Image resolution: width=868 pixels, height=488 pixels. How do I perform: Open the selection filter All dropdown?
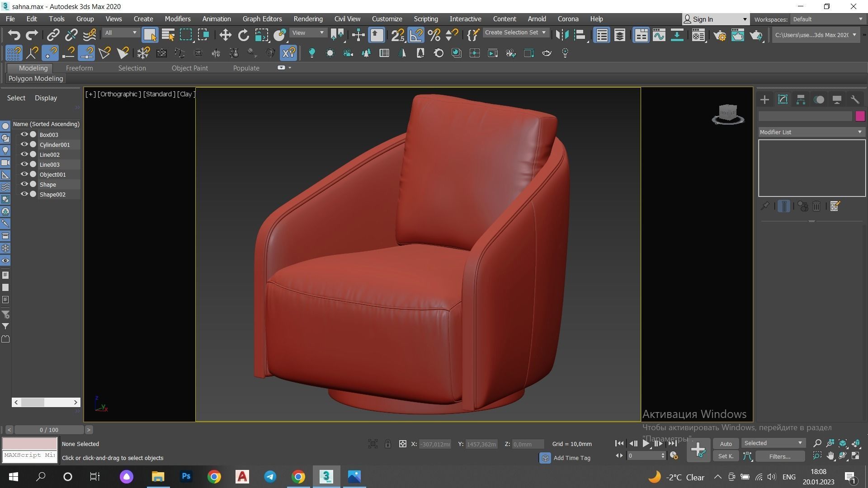[x=120, y=33]
